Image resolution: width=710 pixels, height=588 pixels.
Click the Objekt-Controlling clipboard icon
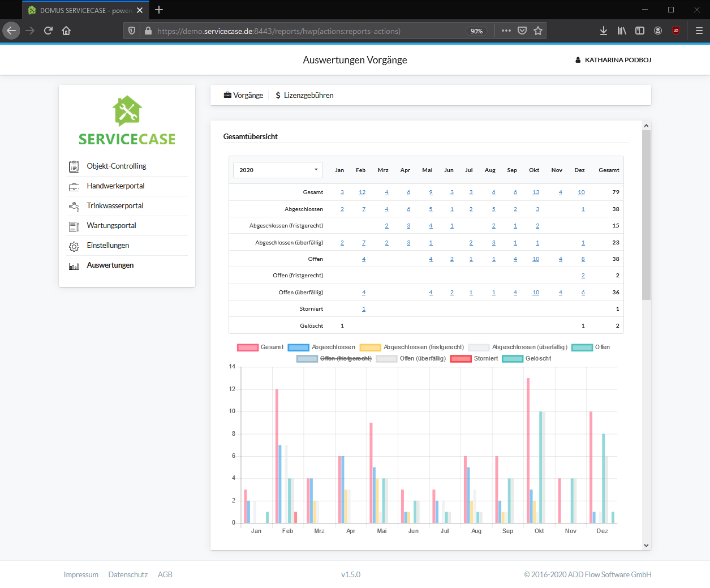point(74,166)
